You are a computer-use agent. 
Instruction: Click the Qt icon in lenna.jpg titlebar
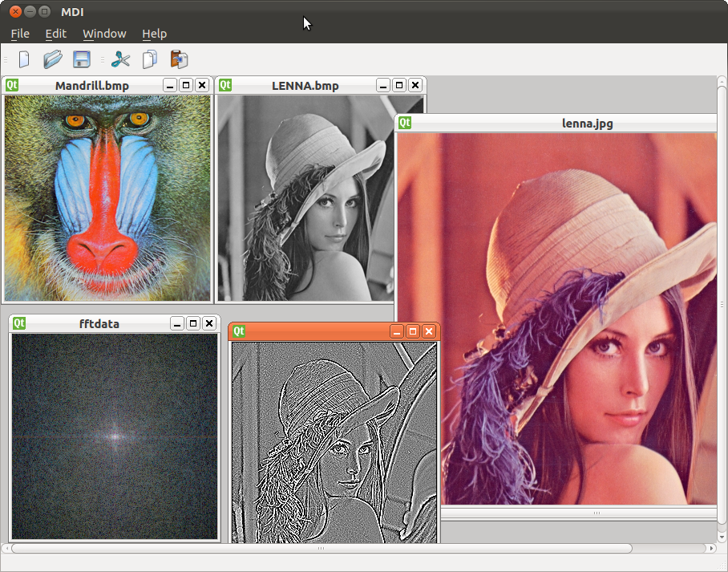pyautogui.click(x=405, y=123)
